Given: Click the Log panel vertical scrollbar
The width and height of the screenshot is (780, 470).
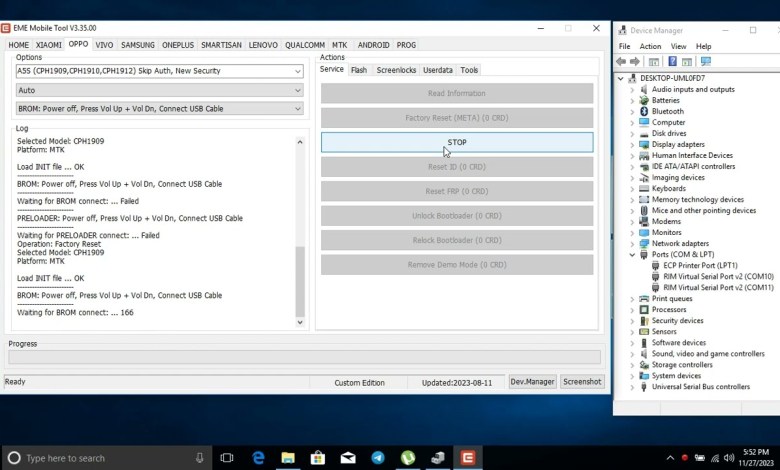Looking at the screenshot, I should pos(300,230).
